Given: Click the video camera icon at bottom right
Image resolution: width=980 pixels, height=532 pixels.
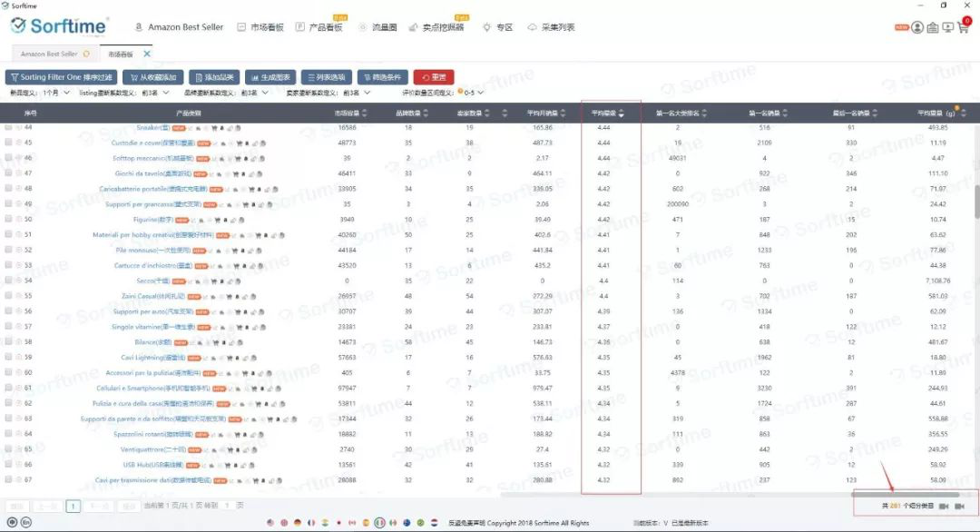Looking at the screenshot, I should tap(944, 506).
